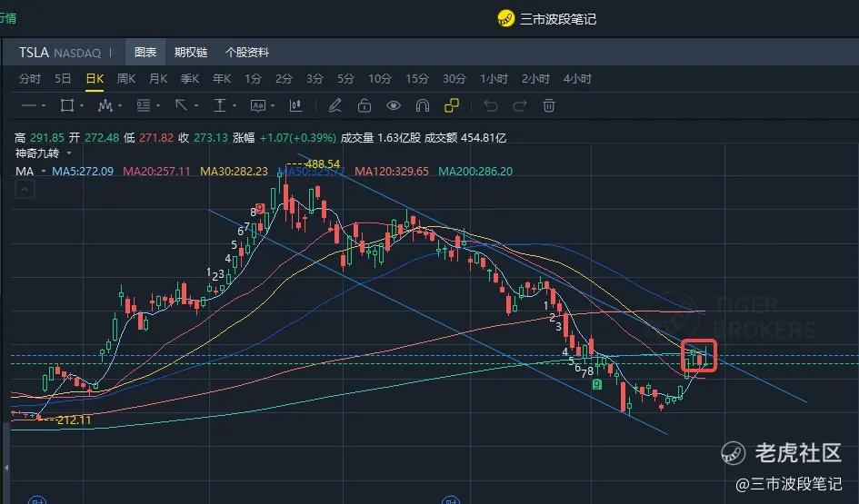Click the red 9 signal marker
Viewport: 859px width, 504px height.
click(x=260, y=209)
